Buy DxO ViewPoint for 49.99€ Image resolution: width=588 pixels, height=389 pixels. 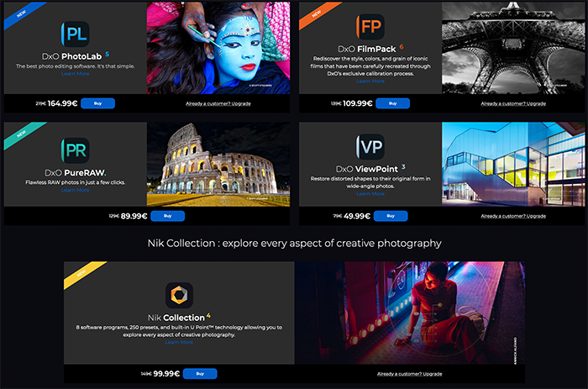[x=391, y=216]
